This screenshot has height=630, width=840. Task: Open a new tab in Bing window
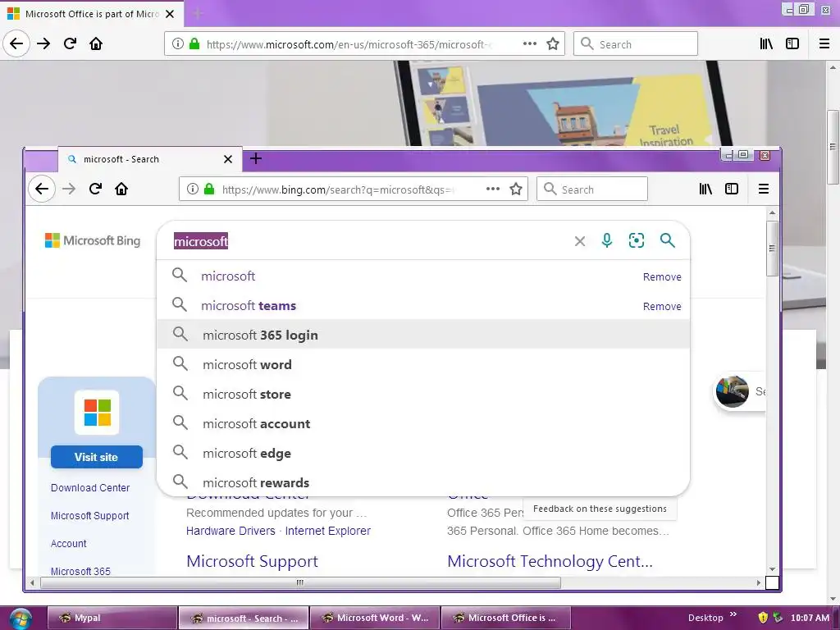click(256, 158)
